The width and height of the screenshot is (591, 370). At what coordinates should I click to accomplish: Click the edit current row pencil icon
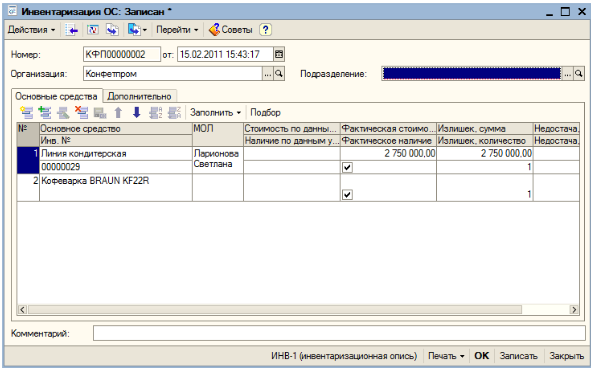click(x=63, y=113)
